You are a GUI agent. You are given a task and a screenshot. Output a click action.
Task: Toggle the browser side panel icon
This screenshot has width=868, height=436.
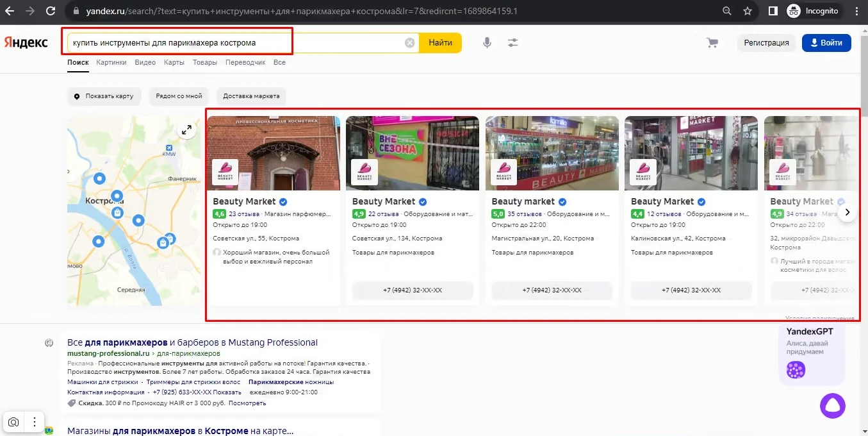[773, 11]
